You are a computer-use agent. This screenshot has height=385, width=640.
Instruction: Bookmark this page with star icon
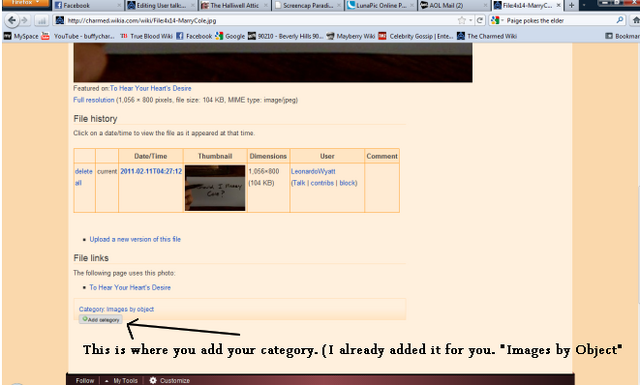462,20
